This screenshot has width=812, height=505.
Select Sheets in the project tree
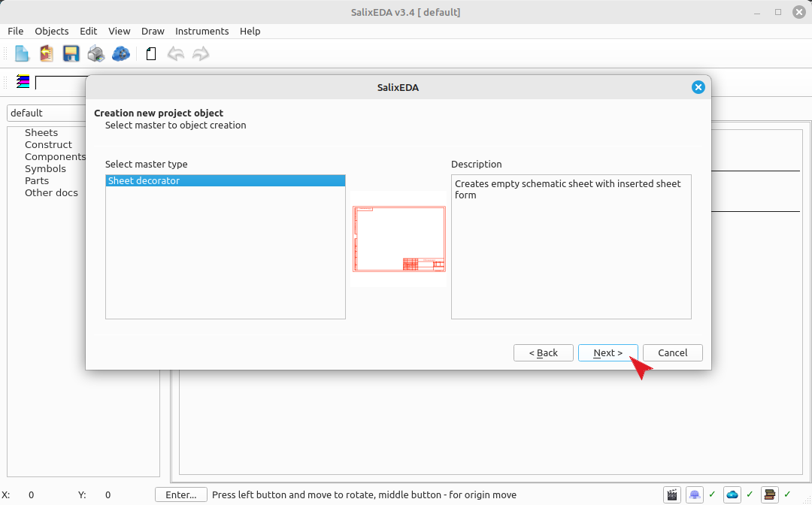(41, 133)
